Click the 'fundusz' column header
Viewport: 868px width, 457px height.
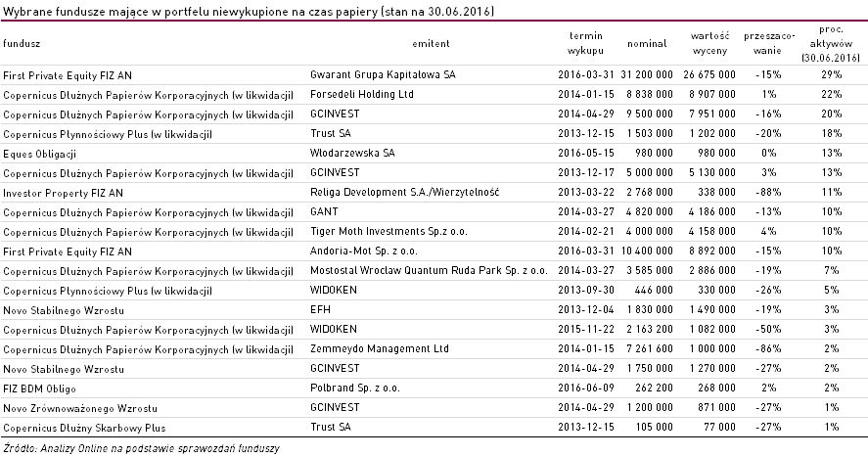click(x=22, y=44)
